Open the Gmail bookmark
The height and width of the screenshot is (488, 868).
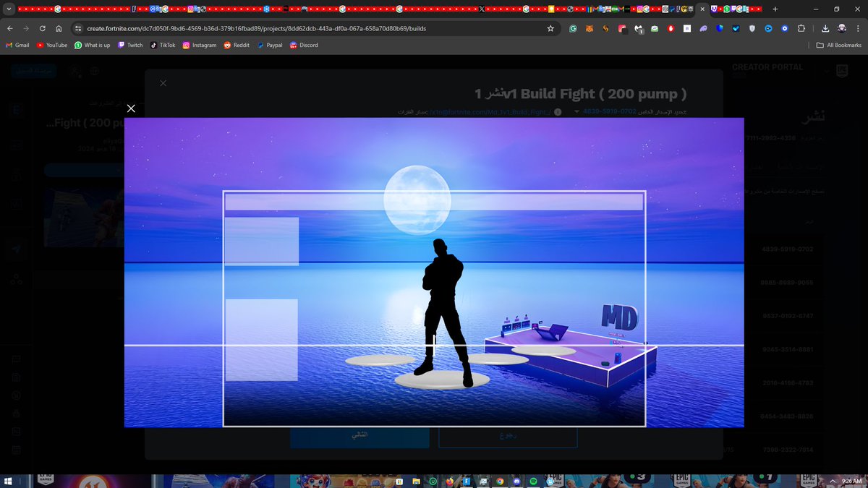tap(17, 45)
